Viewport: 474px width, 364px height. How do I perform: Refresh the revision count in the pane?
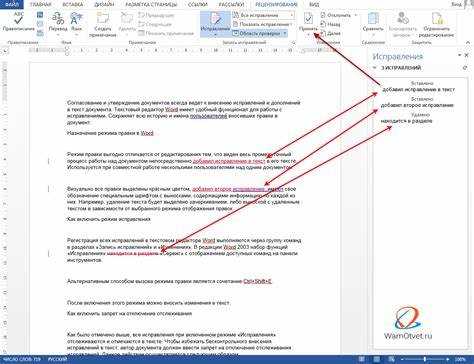click(x=465, y=68)
